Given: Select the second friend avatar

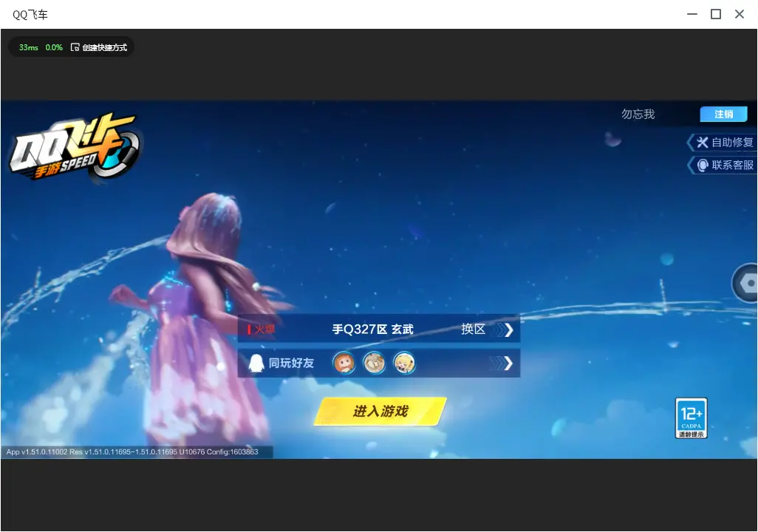Looking at the screenshot, I should 374,364.
